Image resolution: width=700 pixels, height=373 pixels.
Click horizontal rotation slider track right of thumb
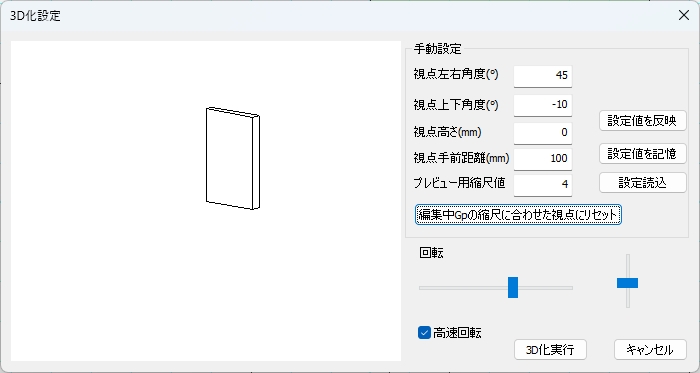(x=545, y=288)
